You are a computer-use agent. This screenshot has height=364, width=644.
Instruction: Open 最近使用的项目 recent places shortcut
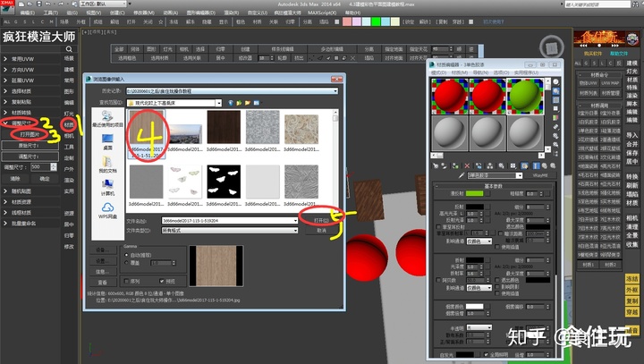click(107, 119)
